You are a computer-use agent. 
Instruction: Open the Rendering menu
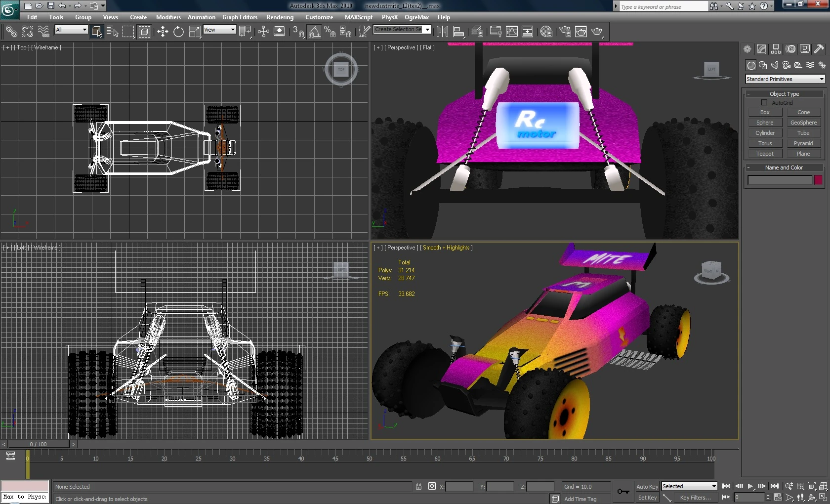point(280,17)
